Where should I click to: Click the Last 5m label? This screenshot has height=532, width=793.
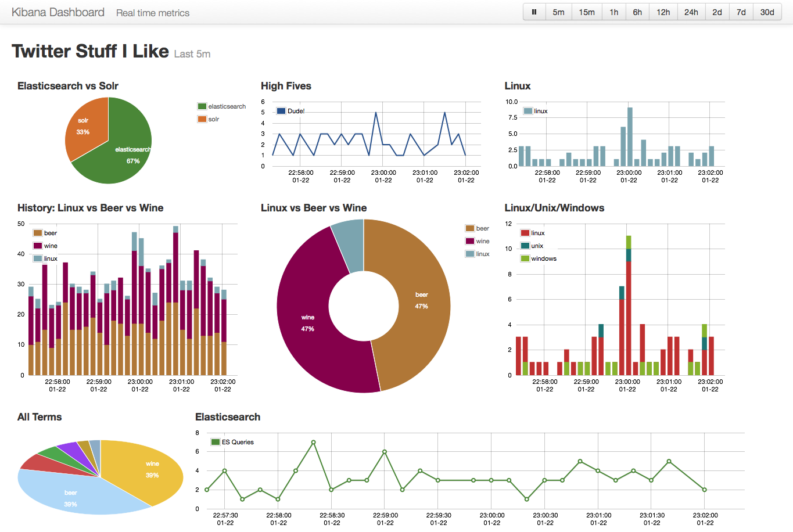point(192,54)
